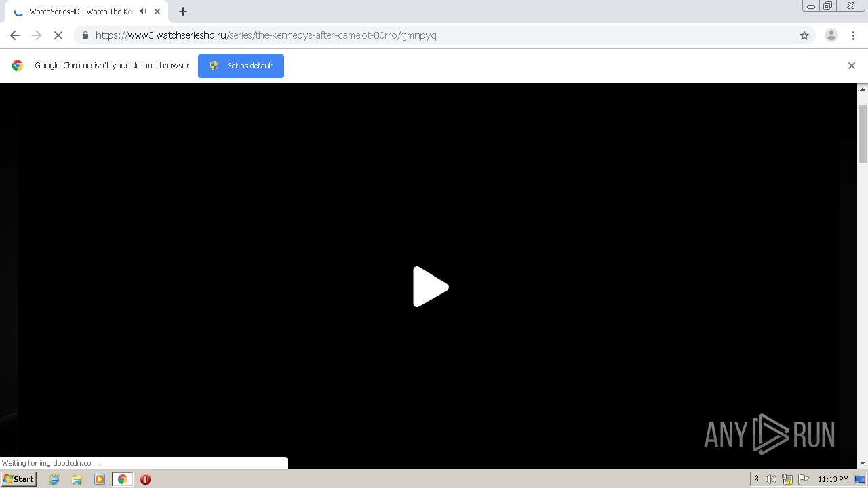Close the WatchSeriesHD tab
Viewport: 868px width, 488px height.
coord(157,12)
